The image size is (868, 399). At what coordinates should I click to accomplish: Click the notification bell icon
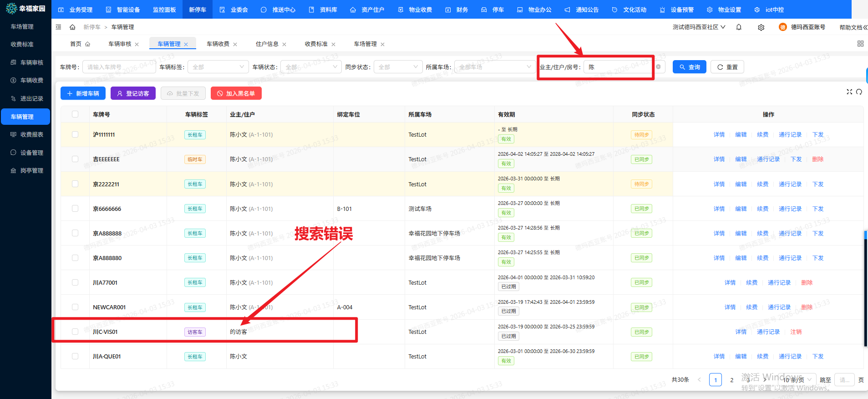[x=739, y=27]
